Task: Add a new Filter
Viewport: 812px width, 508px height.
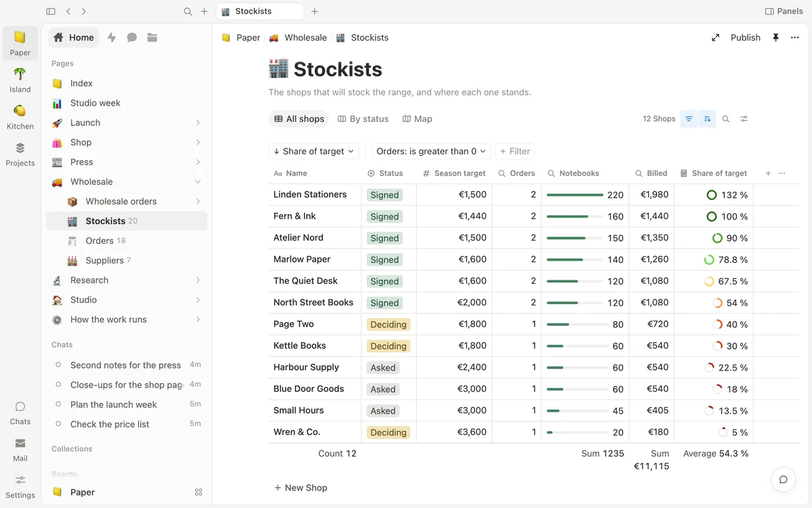Action: coord(515,152)
